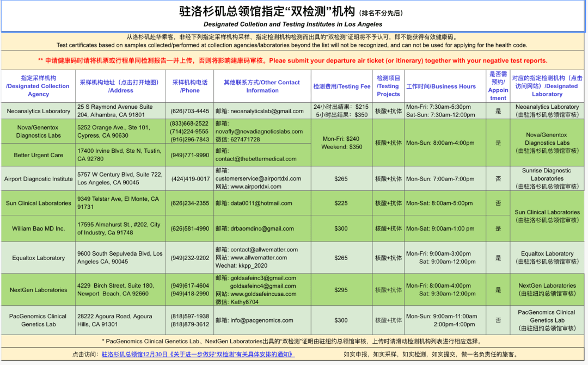588x365 pixels.
Task: Open the 驻洛杉矶总领馆12月30日 notice link
Action: click(x=198, y=354)
